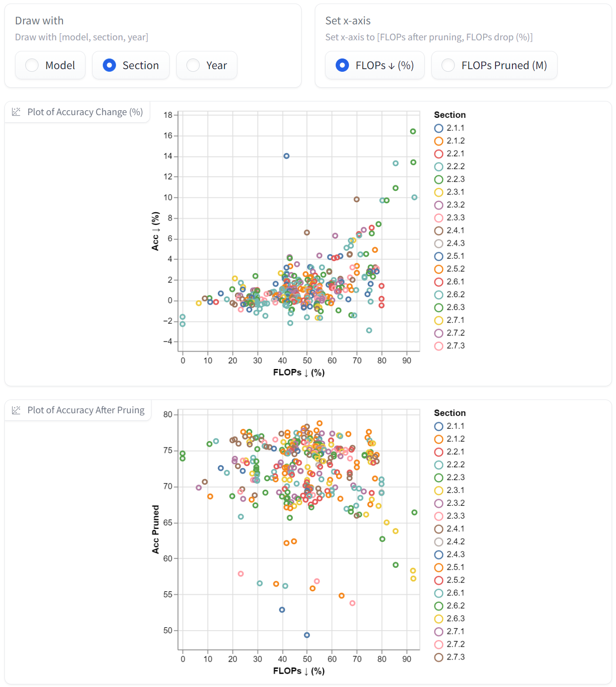Click legend entry 2.2.3 in Accuracy After Pruing plot
This screenshot has height=687, width=616.
tap(449, 478)
